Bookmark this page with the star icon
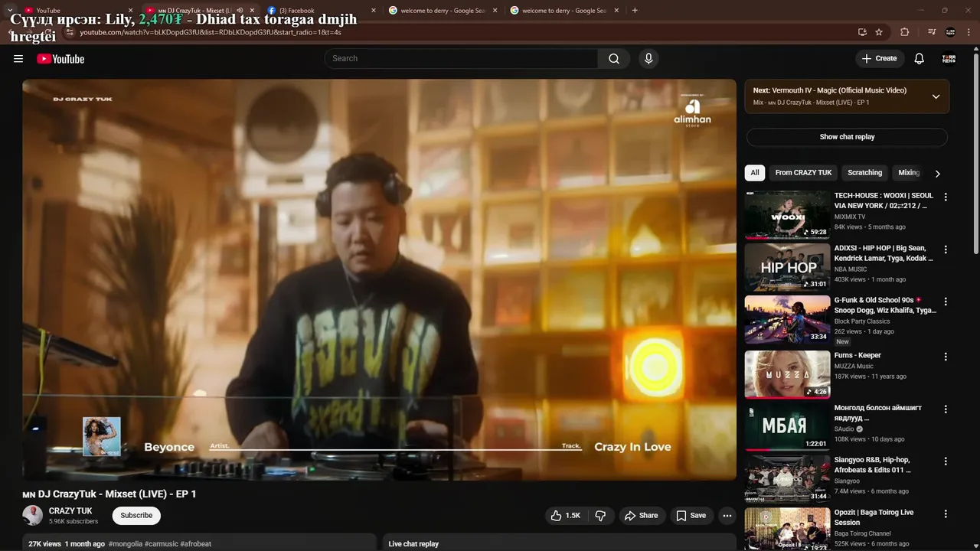This screenshot has height=551, width=980. [x=879, y=32]
